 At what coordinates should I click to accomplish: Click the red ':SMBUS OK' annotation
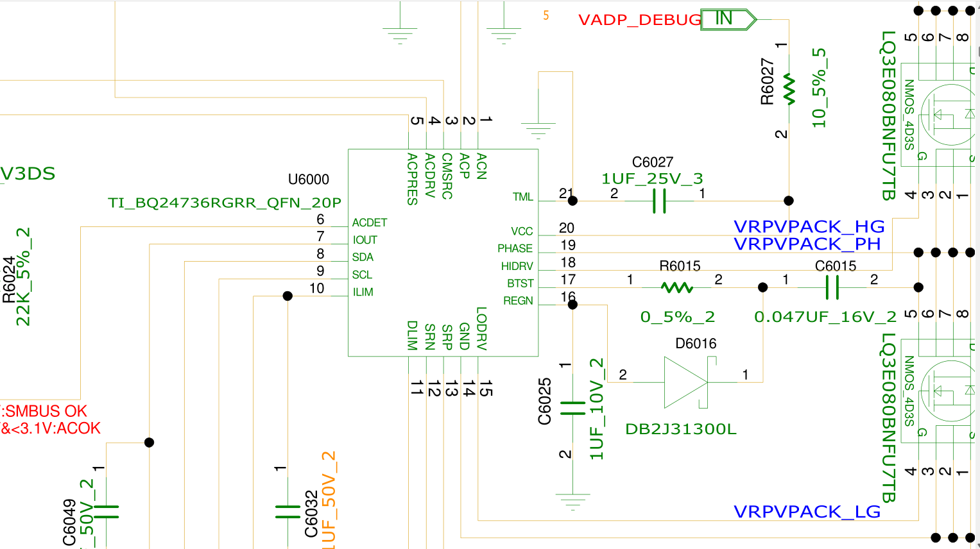44,411
